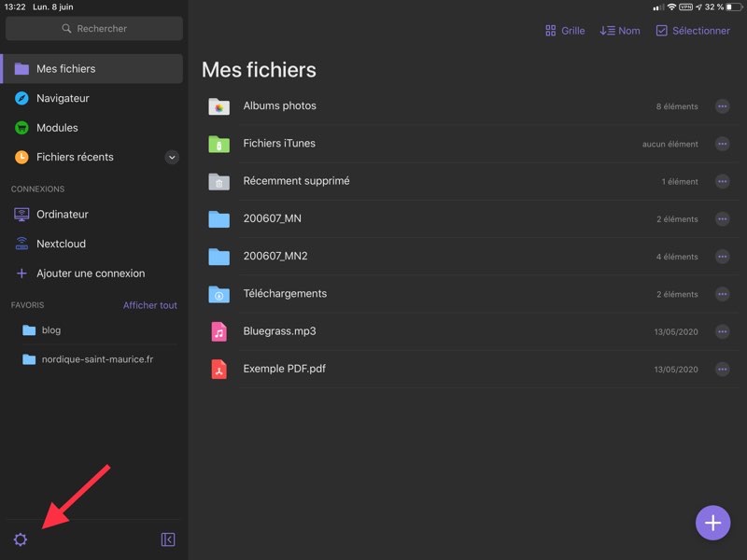
Task: Open more options for 200607_MN
Action: pyautogui.click(x=722, y=219)
